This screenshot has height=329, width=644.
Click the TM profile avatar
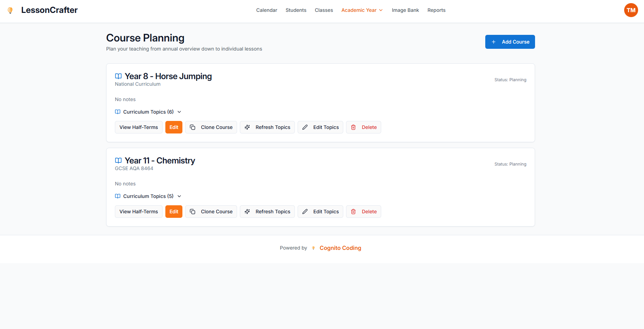pos(631,10)
